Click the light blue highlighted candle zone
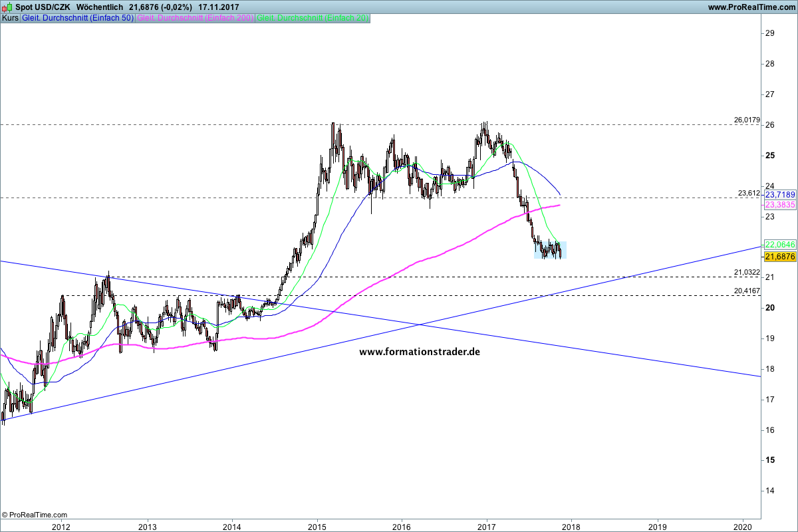 point(550,250)
